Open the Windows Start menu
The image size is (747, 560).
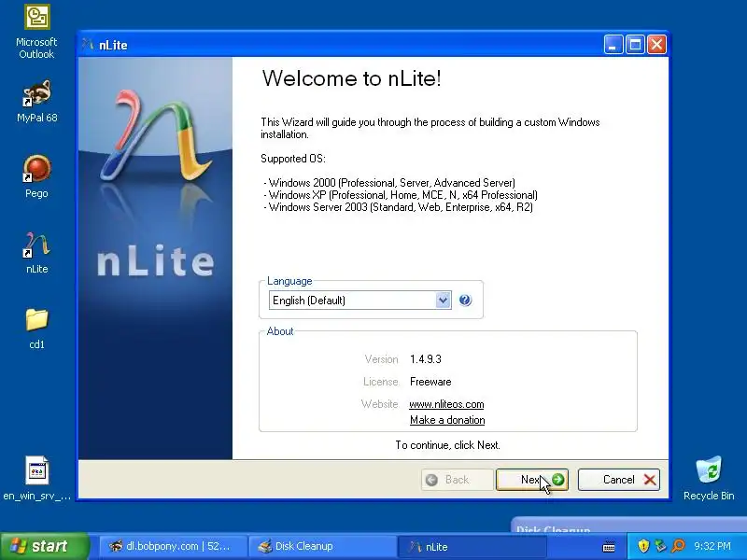pos(44,546)
